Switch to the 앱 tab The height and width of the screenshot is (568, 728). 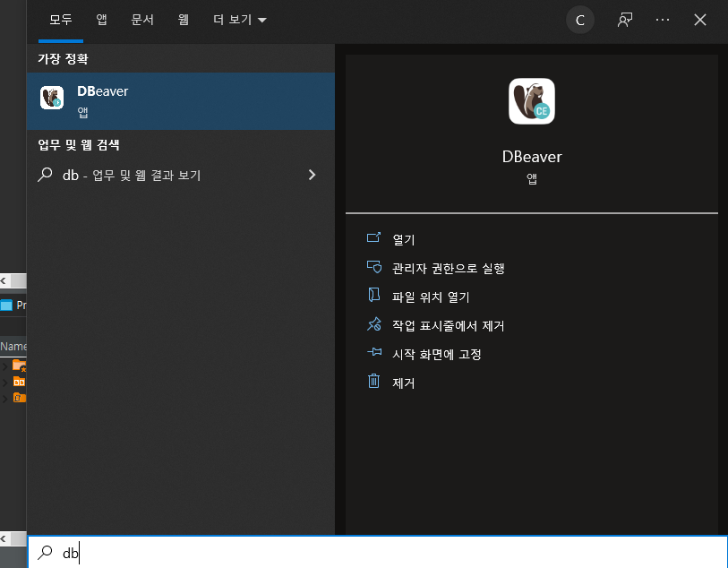pos(101,20)
